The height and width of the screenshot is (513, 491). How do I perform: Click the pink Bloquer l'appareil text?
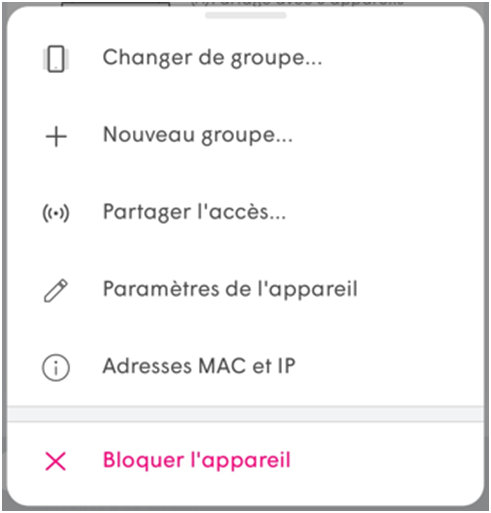[x=197, y=460]
